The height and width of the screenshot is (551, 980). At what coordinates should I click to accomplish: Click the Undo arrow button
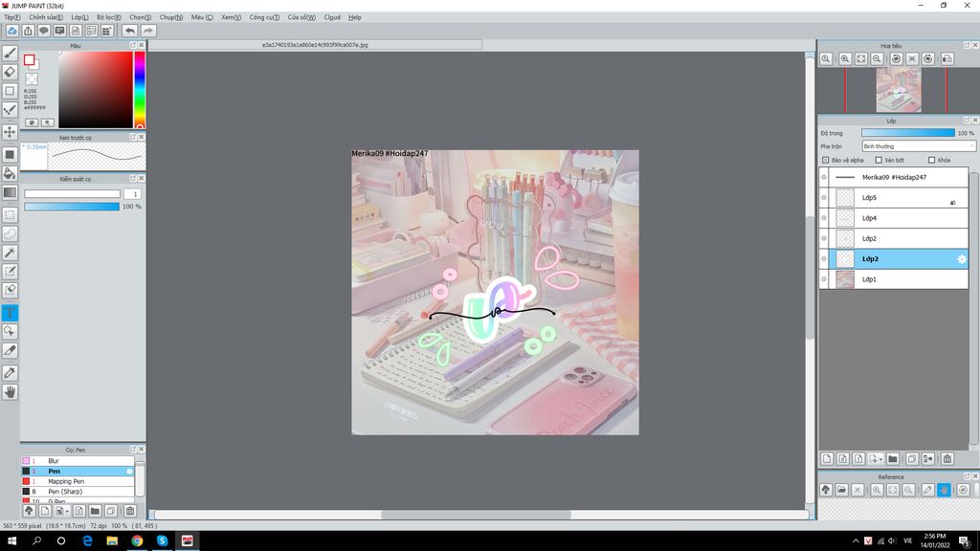point(129,31)
